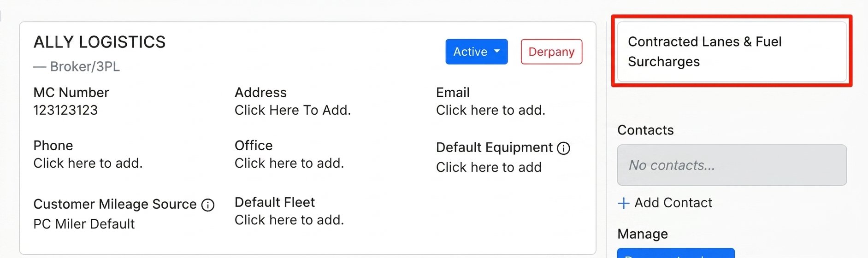Add an office under Office field
The width and height of the screenshot is (868, 258).
[x=289, y=163]
